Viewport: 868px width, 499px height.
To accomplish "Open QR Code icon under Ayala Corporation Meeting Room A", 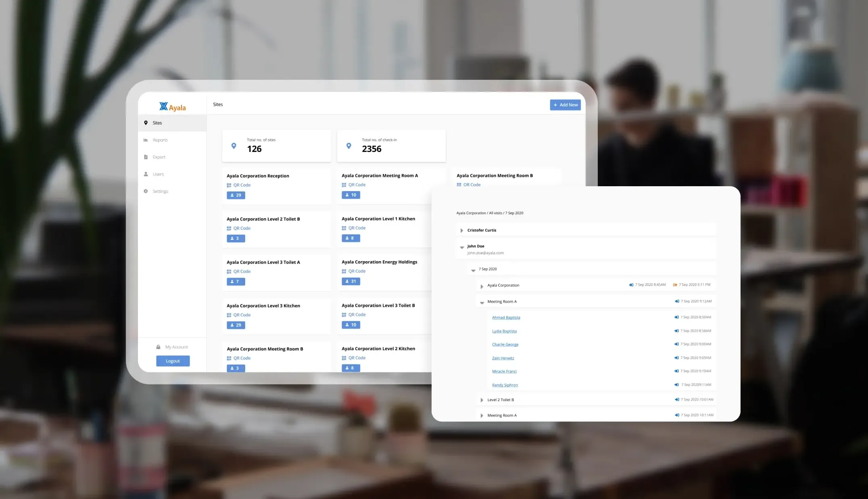I will click(x=344, y=185).
